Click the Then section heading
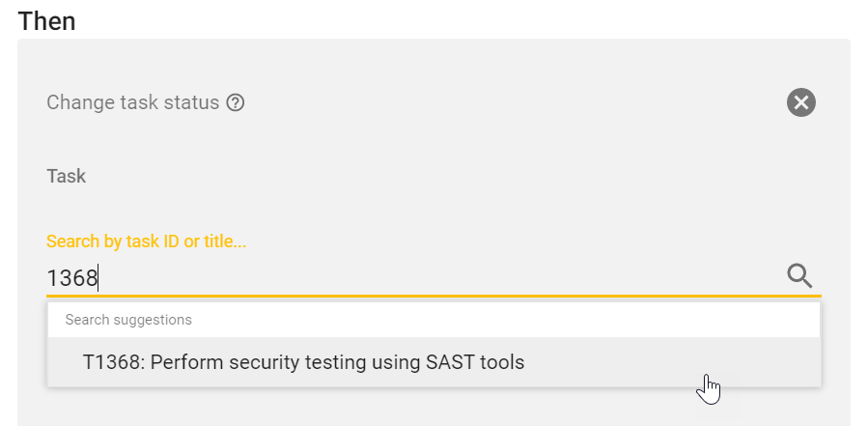 point(47,21)
